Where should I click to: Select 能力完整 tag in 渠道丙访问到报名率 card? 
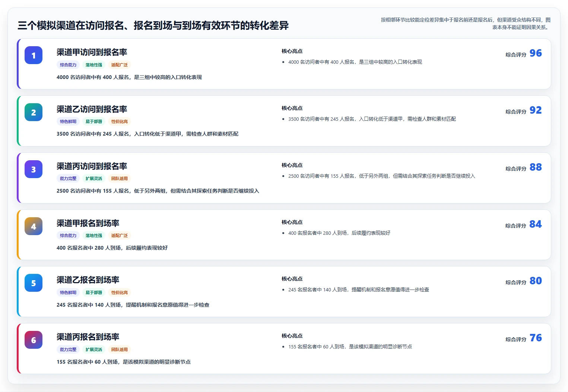pos(68,178)
